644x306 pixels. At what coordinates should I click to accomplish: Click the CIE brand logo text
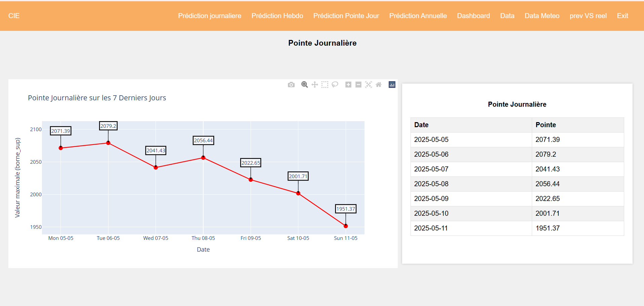[14, 16]
